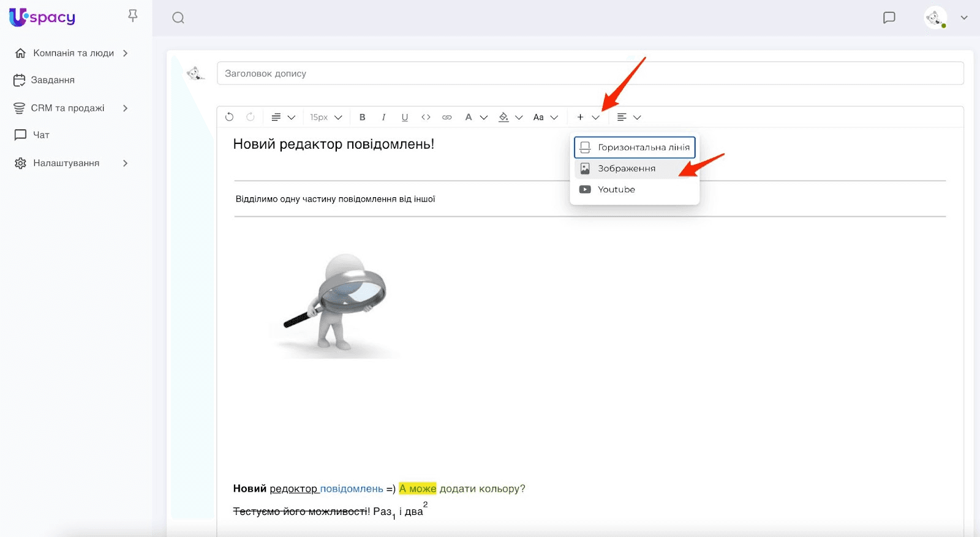This screenshot has width=980, height=537.
Task: Open the search icon in top bar
Action: tap(178, 18)
